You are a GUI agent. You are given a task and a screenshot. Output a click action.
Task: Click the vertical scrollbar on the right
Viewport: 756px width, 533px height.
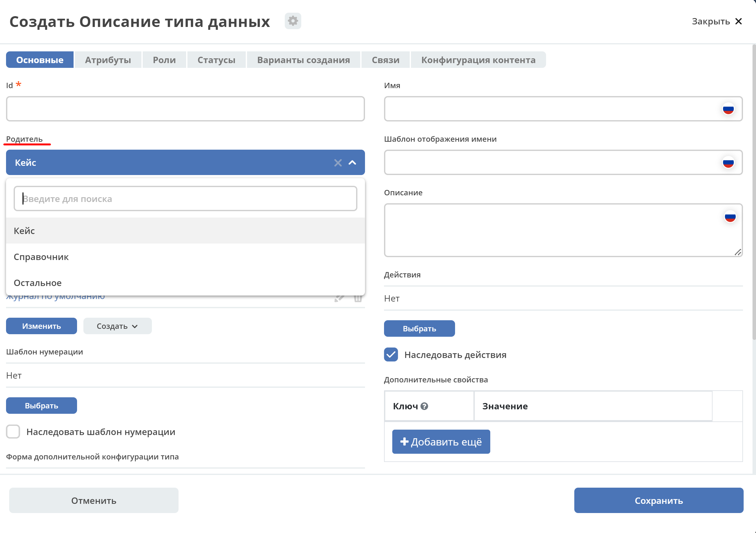(x=754, y=192)
